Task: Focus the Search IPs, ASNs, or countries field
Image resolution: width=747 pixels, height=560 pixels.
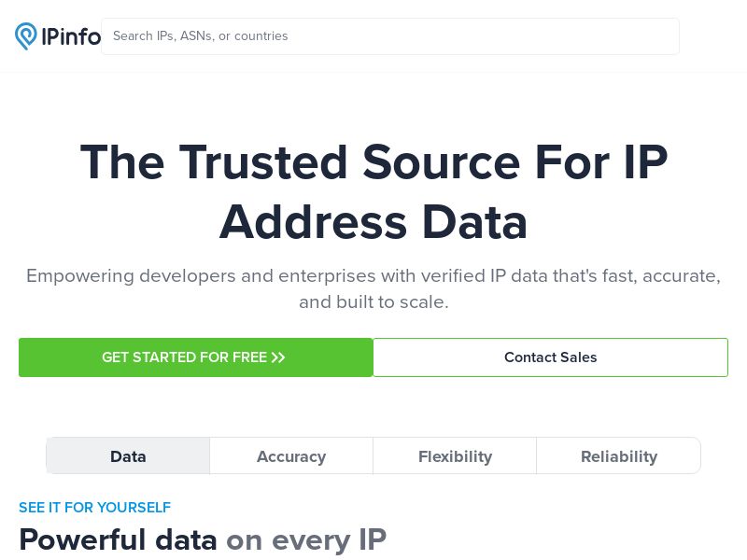Action: [x=389, y=36]
